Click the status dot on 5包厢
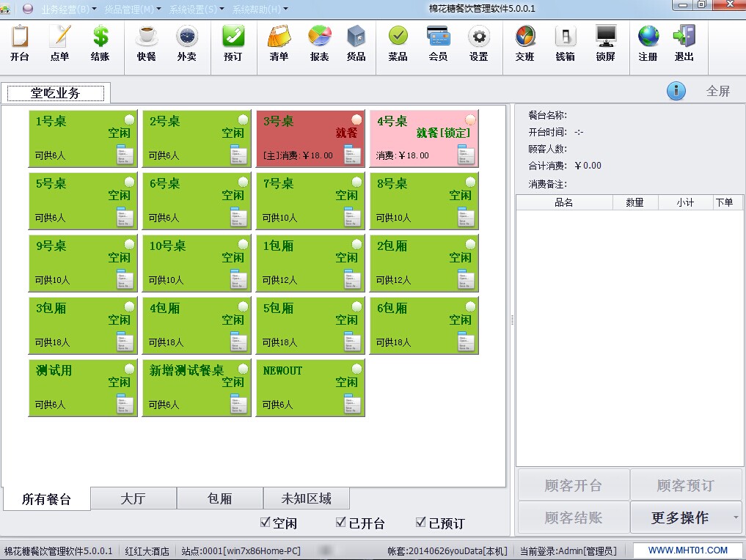746x560 pixels. 356,306
